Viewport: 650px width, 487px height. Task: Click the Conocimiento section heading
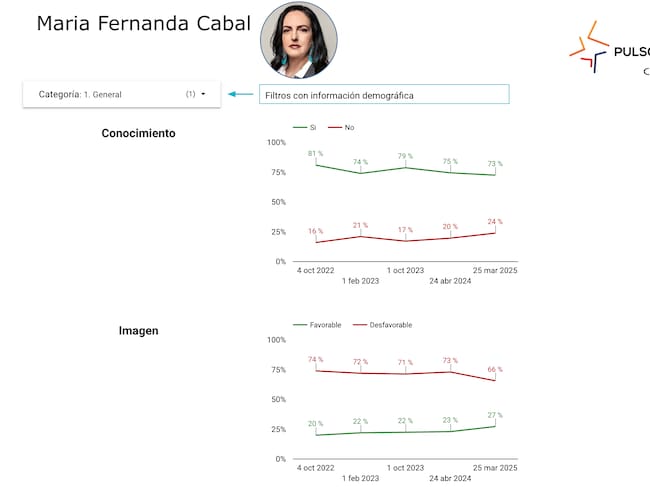click(138, 133)
